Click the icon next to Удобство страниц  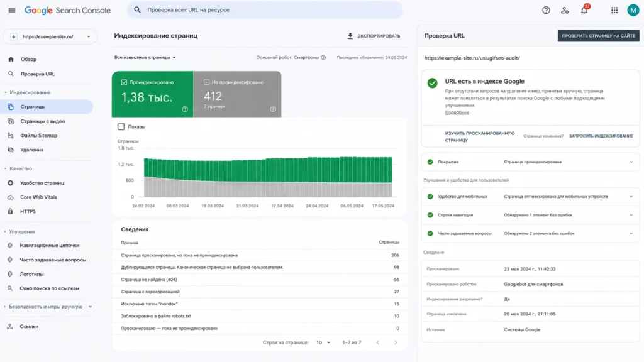coord(10,183)
